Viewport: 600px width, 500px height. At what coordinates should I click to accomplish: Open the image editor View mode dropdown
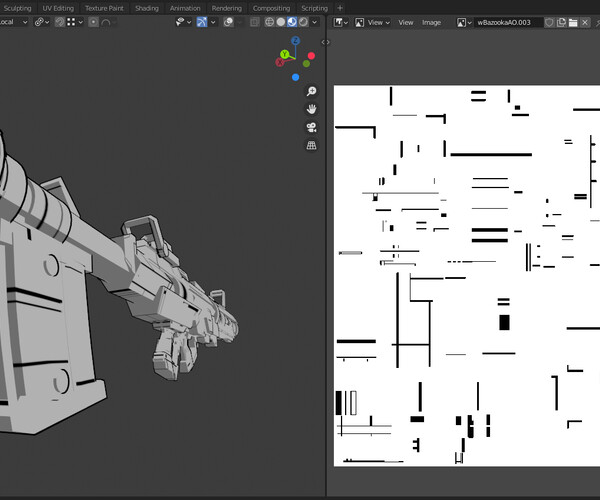pos(372,23)
